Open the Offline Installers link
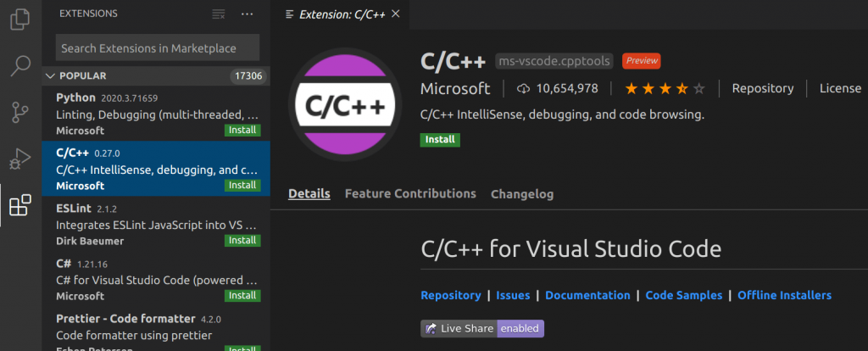This screenshot has height=351, width=868. pos(784,295)
